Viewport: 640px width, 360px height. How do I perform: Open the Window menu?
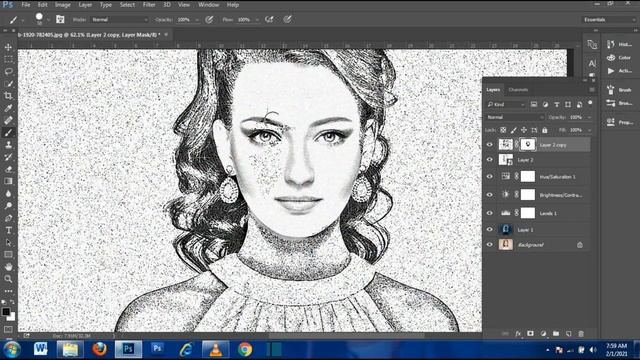[x=209, y=5]
